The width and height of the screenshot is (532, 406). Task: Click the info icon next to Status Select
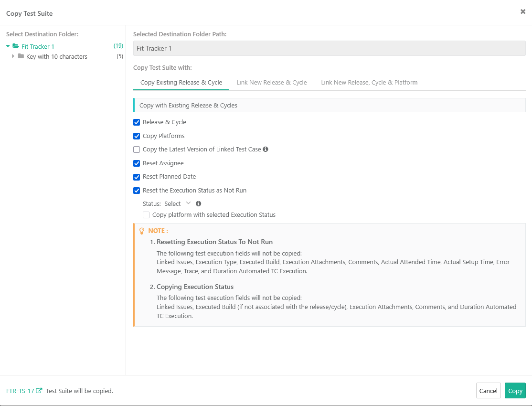[198, 203]
